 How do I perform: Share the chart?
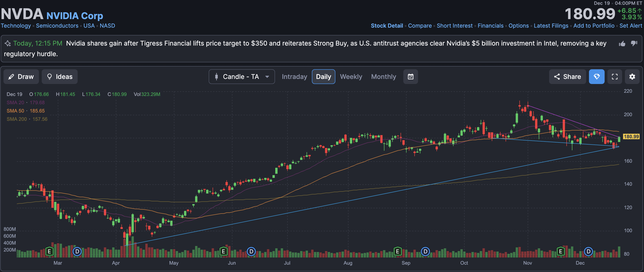coord(567,77)
